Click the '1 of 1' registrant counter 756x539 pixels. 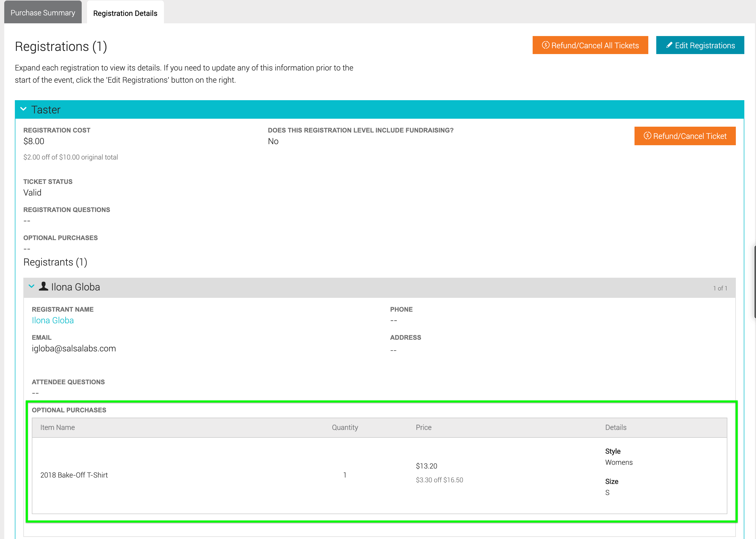pyautogui.click(x=720, y=288)
